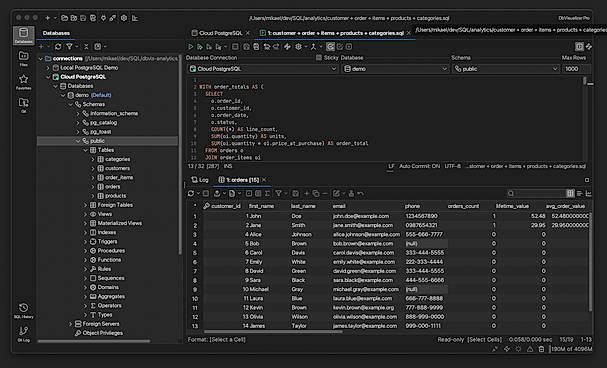Screen dimensions: 607x368
Task: Expand the Foreign Servers node
Action: [x=71, y=324]
